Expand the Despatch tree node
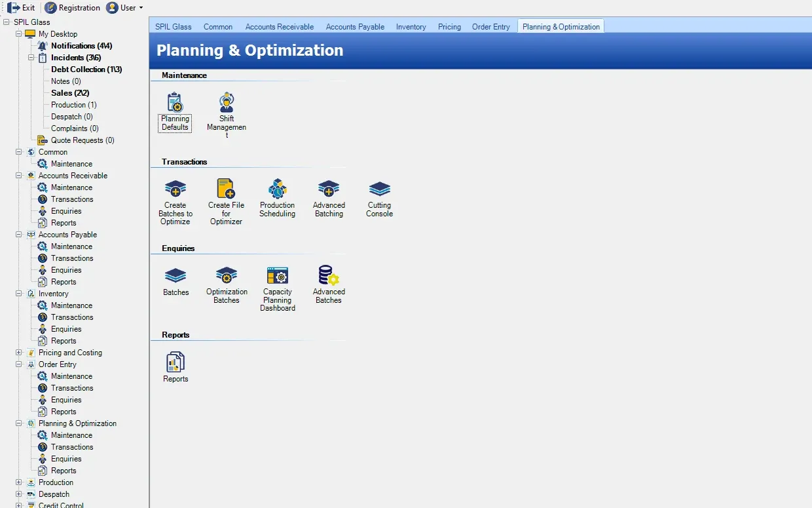This screenshot has width=812, height=508. (19, 494)
